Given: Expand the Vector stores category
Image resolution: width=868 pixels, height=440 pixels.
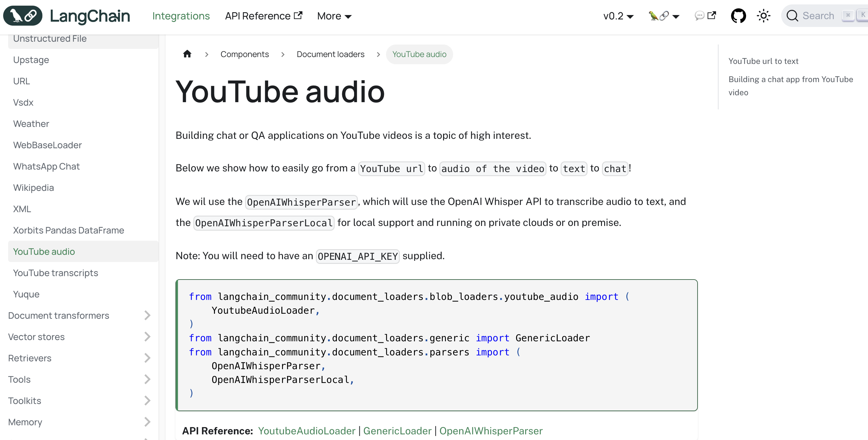Looking at the screenshot, I should 147,337.
